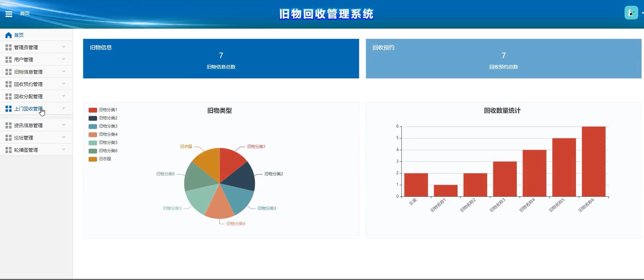Click the 旧物名称1 bar
Viewport: 644px width, 280px height.
[446, 191]
